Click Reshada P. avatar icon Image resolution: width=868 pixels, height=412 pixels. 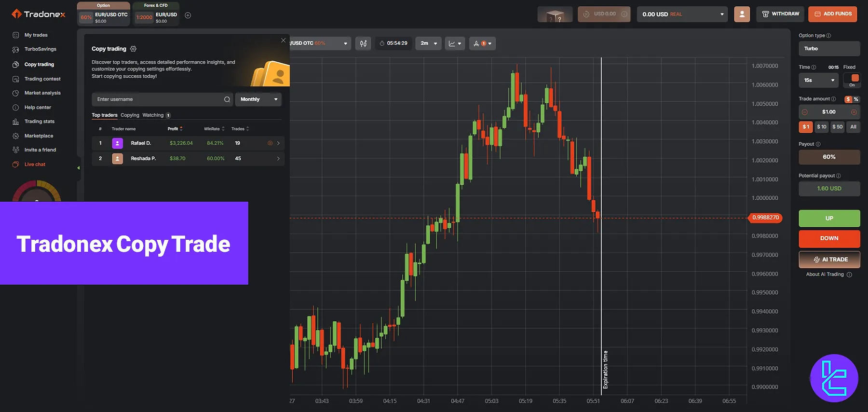tap(117, 159)
